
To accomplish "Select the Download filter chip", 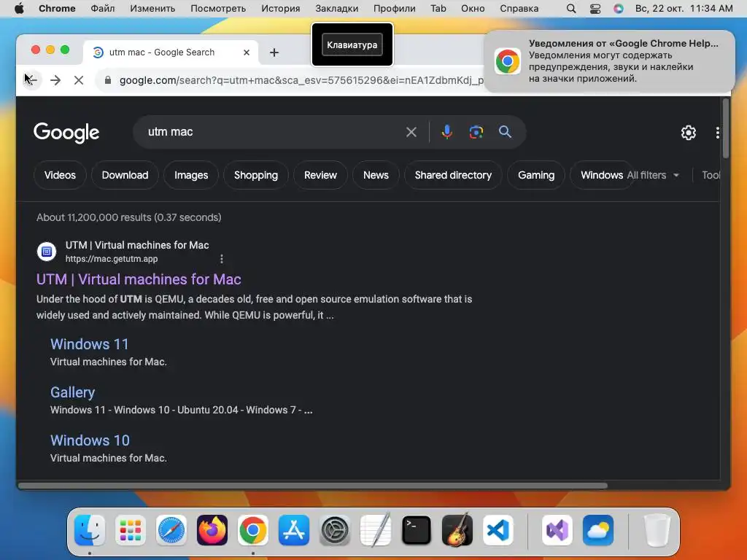I will point(125,175).
